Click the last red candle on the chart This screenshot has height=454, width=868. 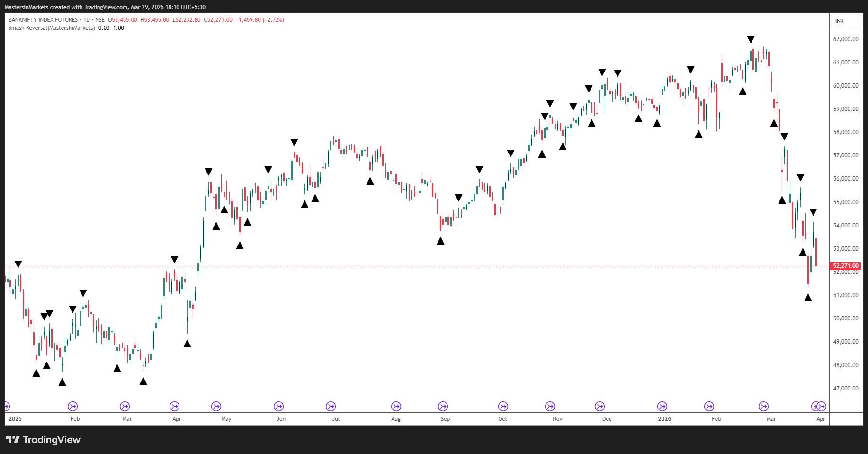(816, 252)
